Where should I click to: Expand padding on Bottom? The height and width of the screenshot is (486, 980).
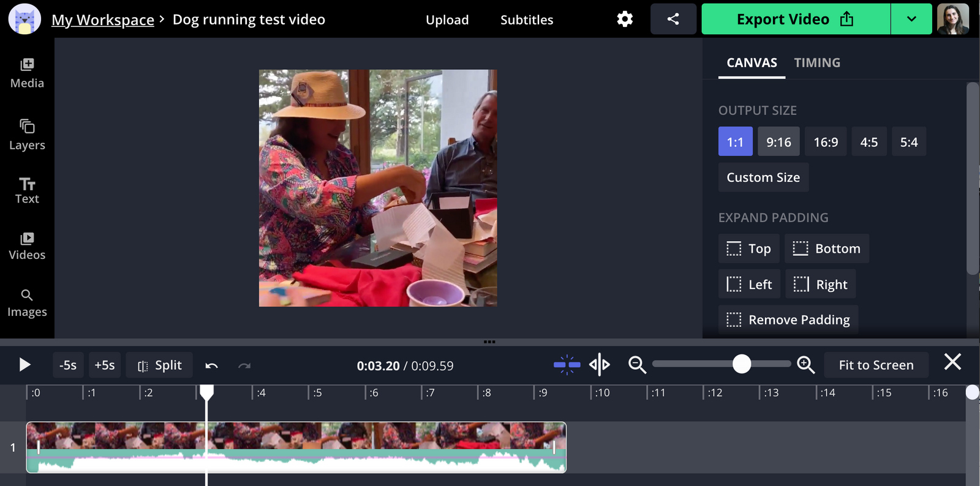[x=827, y=249]
